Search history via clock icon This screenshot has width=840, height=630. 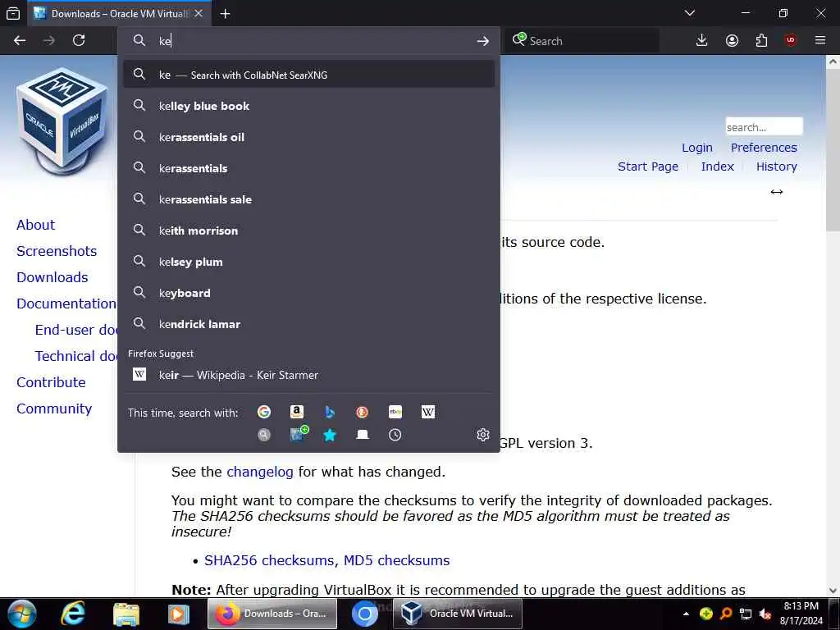395,435
